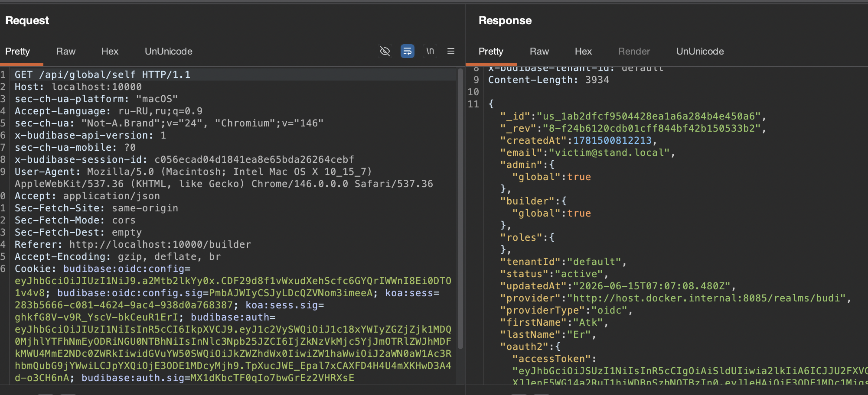Click the Request pane vertical scrollbar
The image size is (868, 395).
click(460, 209)
